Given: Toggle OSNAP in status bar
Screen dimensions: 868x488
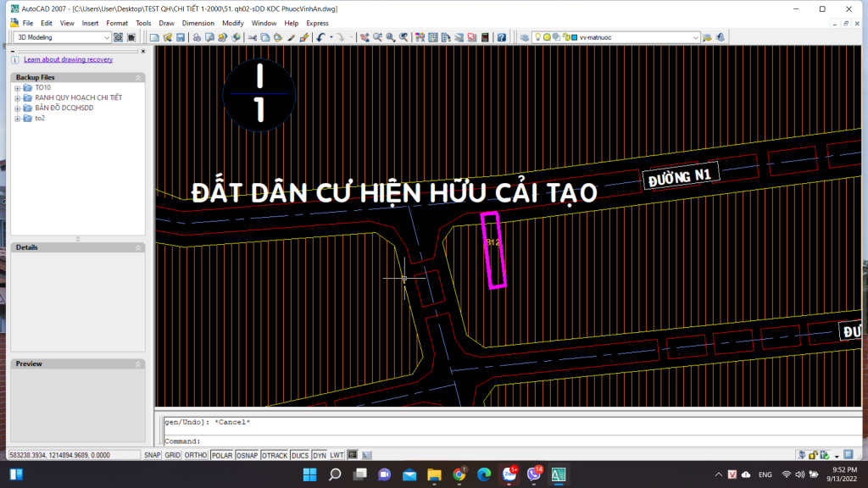Looking at the screenshot, I should (248, 455).
